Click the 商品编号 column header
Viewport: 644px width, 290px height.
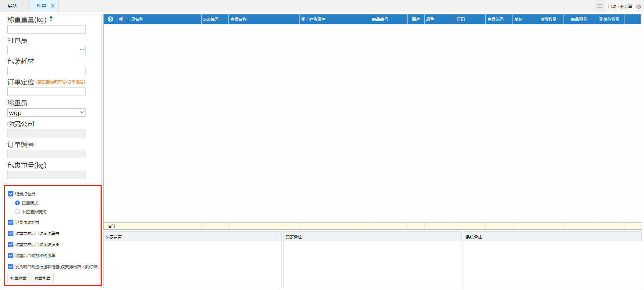(388, 19)
